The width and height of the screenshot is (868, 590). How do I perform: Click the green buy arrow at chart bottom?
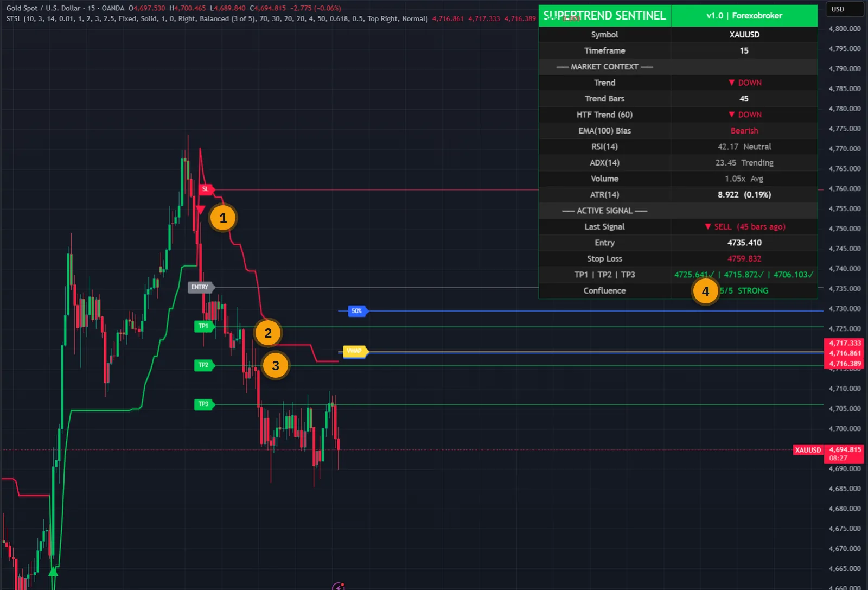click(53, 572)
